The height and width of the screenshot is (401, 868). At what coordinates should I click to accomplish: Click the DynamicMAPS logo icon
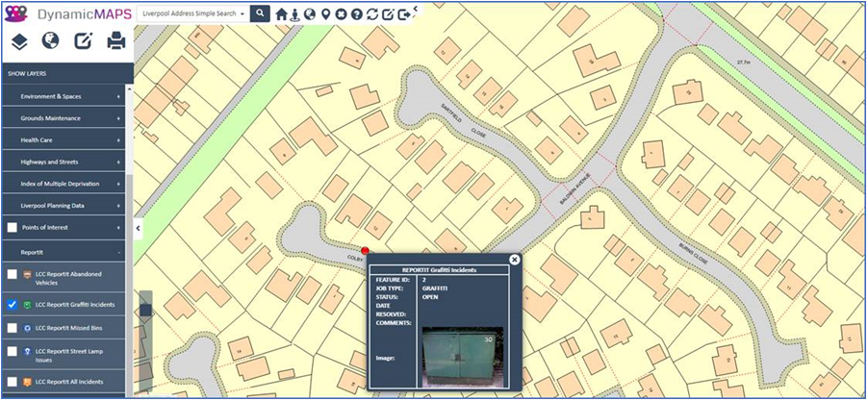(16, 13)
